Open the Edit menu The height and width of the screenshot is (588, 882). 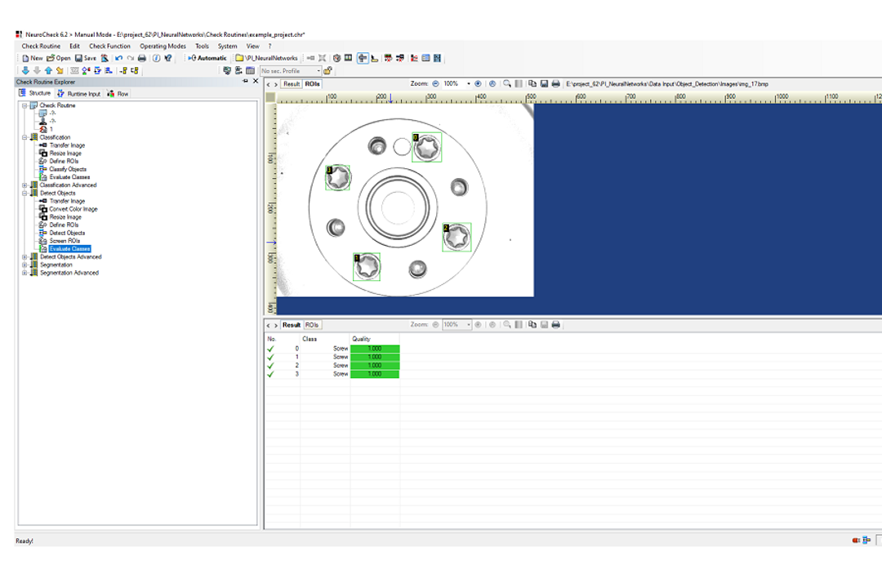pos(75,46)
